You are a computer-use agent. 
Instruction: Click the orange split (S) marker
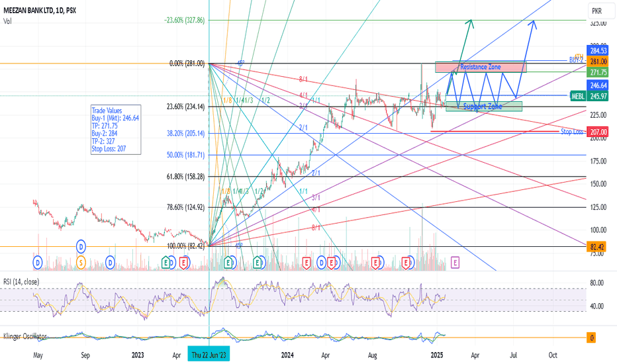click(x=81, y=263)
